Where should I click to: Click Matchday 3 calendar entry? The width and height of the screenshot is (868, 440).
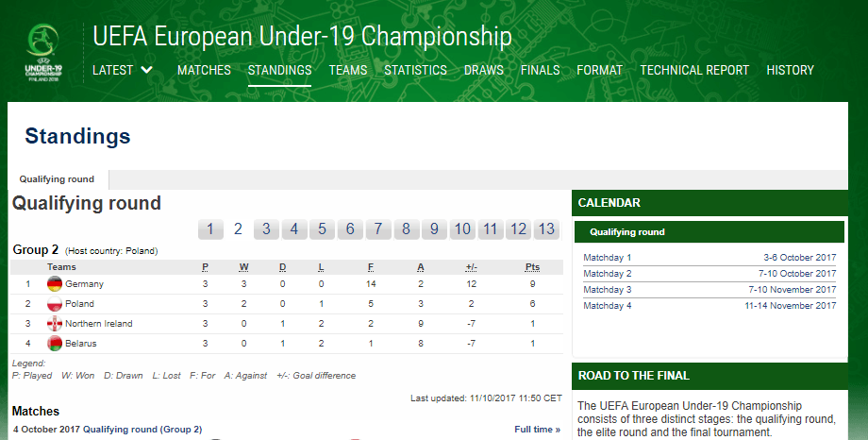(x=709, y=289)
